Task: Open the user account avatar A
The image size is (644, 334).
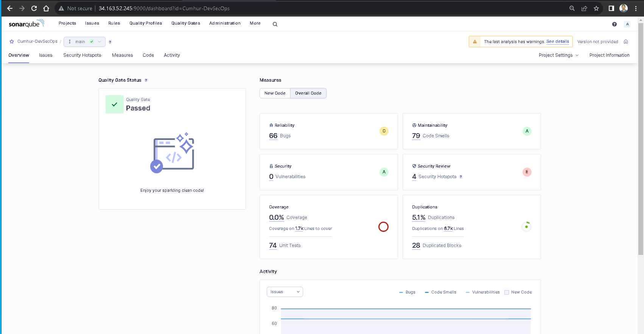Action: point(627,24)
